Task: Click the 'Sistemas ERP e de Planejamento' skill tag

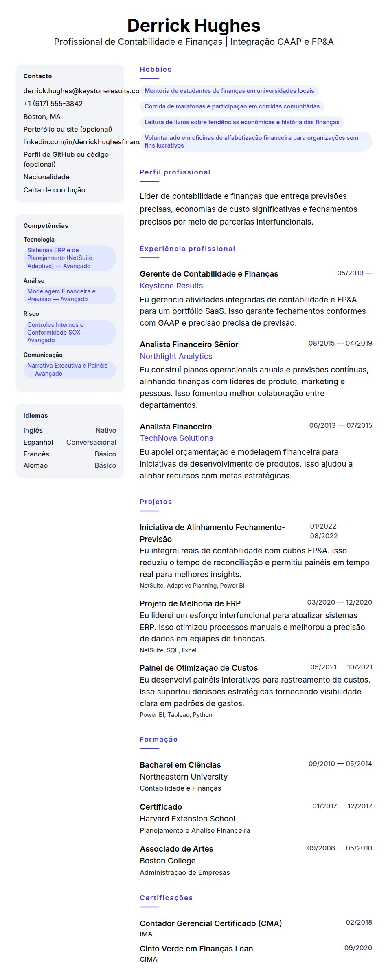Action: (x=70, y=258)
